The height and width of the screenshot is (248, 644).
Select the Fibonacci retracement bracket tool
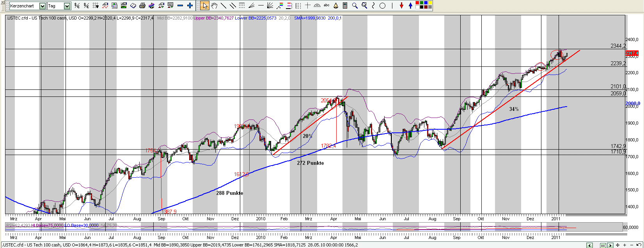289,5
